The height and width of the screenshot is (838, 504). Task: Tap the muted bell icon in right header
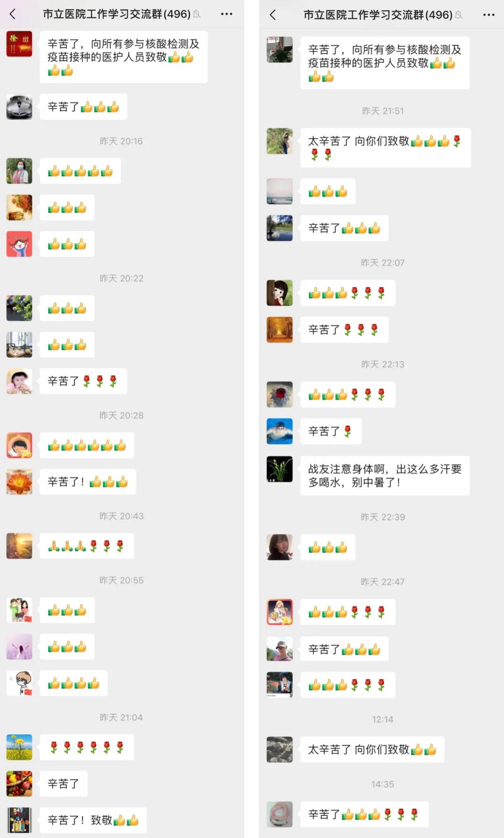tap(458, 15)
